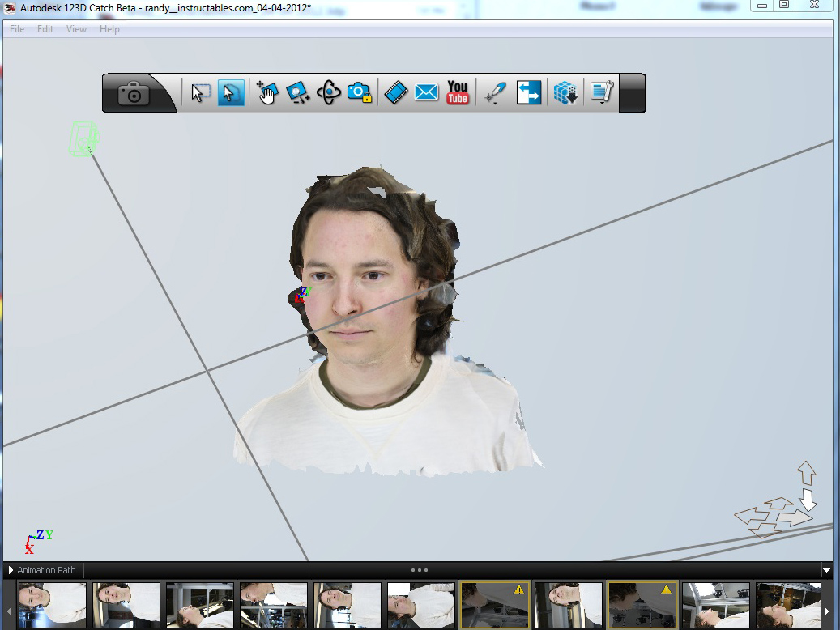Click the filmstrip scroll-left arrow

click(x=9, y=611)
